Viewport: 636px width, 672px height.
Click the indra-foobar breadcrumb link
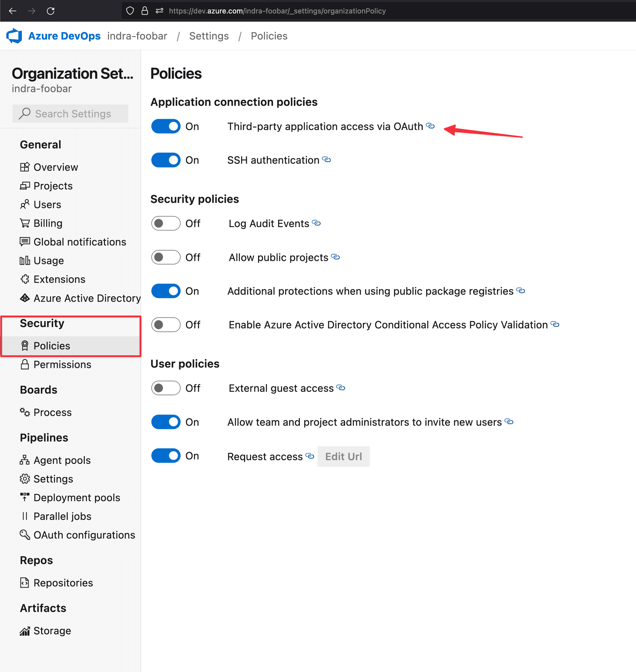click(x=137, y=36)
